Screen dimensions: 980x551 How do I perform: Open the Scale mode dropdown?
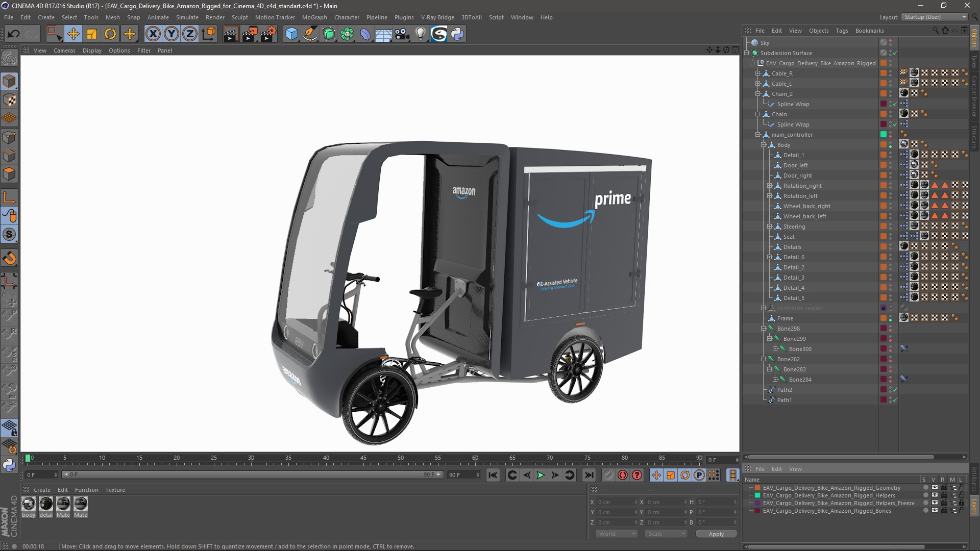click(666, 534)
